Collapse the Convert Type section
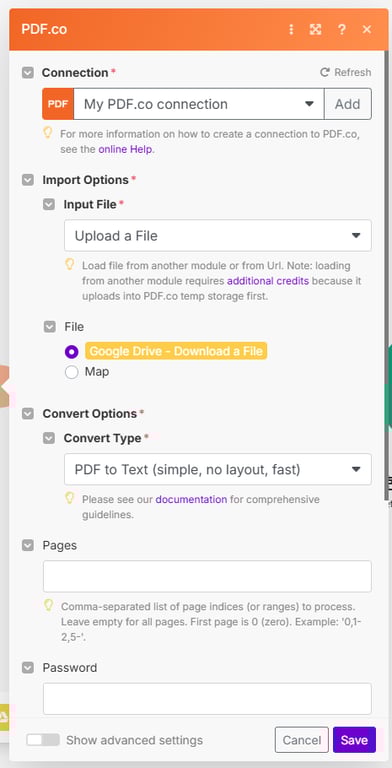This screenshot has width=392, height=768. (x=49, y=438)
